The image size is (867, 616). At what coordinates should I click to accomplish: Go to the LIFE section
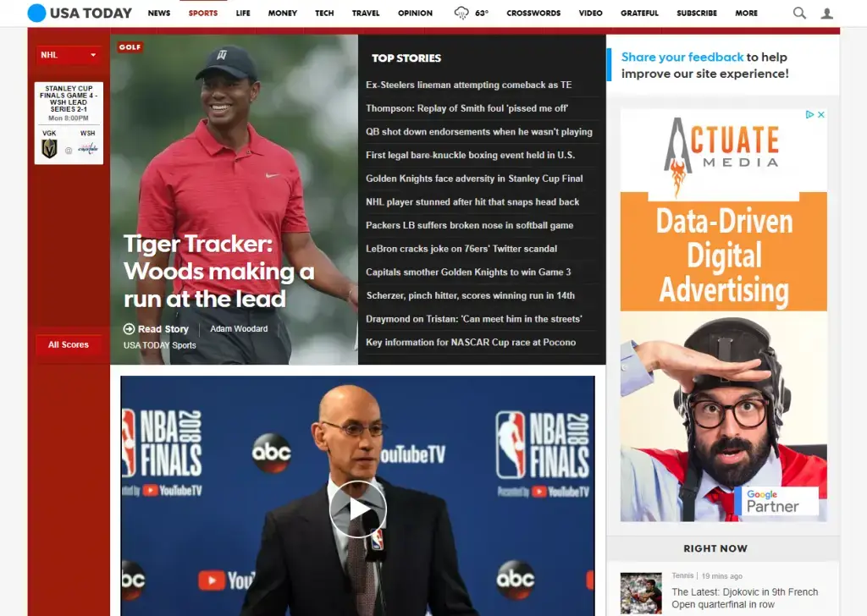[x=243, y=13]
